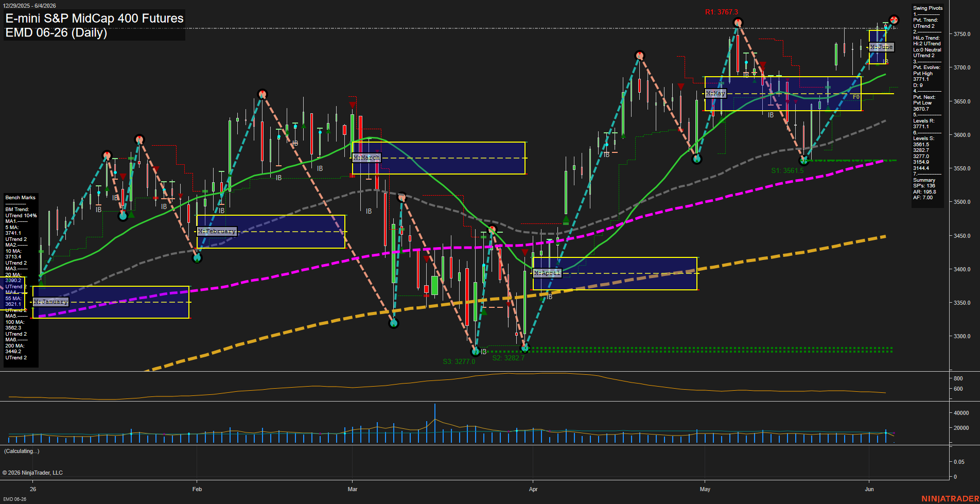
Task: Click the F0 label beside the May range box
Action: tap(856, 97)
